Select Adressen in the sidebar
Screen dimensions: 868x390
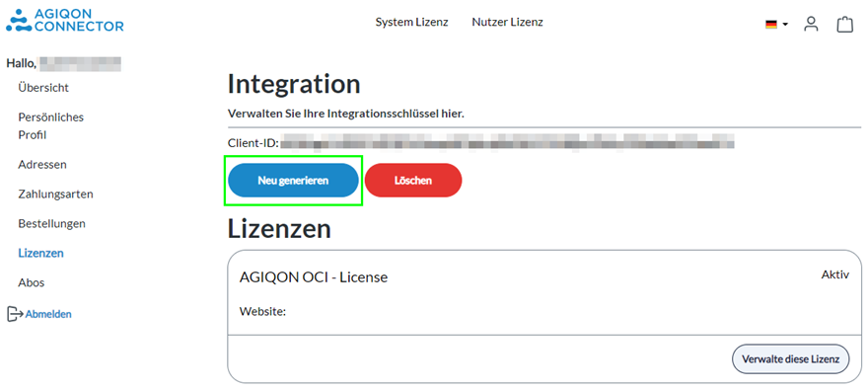pyautogui.click(x=42, y=165)
